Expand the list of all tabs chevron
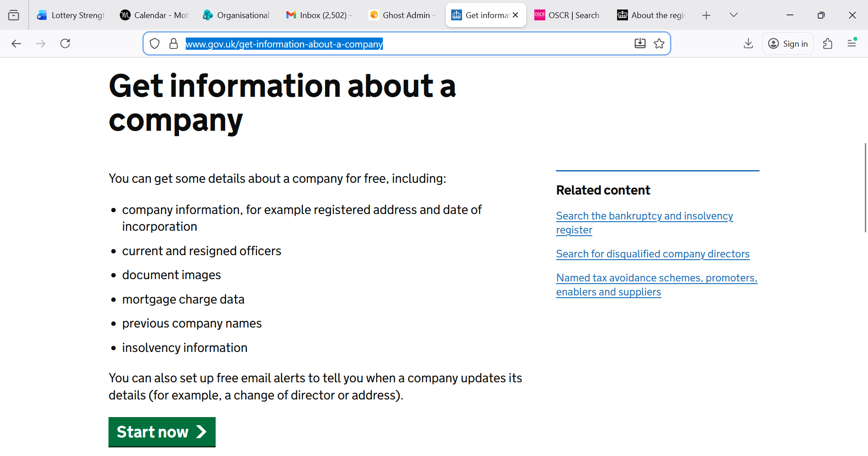This screenshot has width=868, height=456. 733,14
